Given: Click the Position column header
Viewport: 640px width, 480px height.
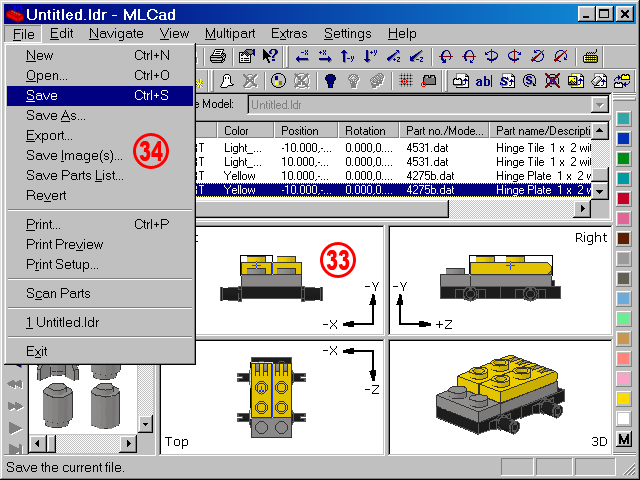Looking at the screenshot, I should 306,131.
